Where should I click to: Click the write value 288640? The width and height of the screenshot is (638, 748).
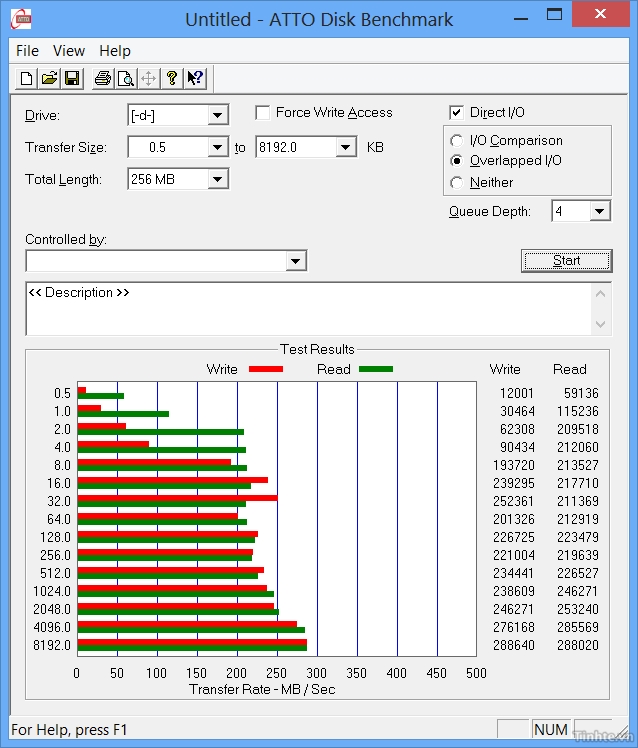click(513, 645)
